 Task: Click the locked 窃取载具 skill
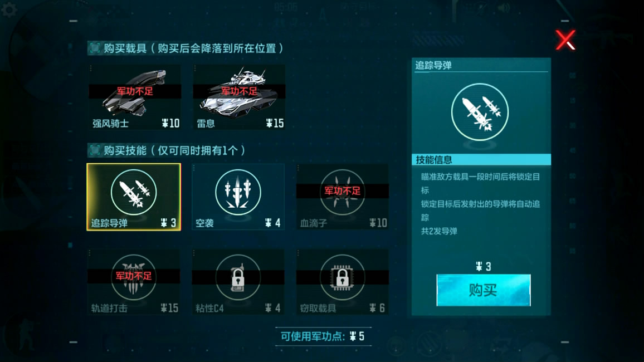coord(342,282)
